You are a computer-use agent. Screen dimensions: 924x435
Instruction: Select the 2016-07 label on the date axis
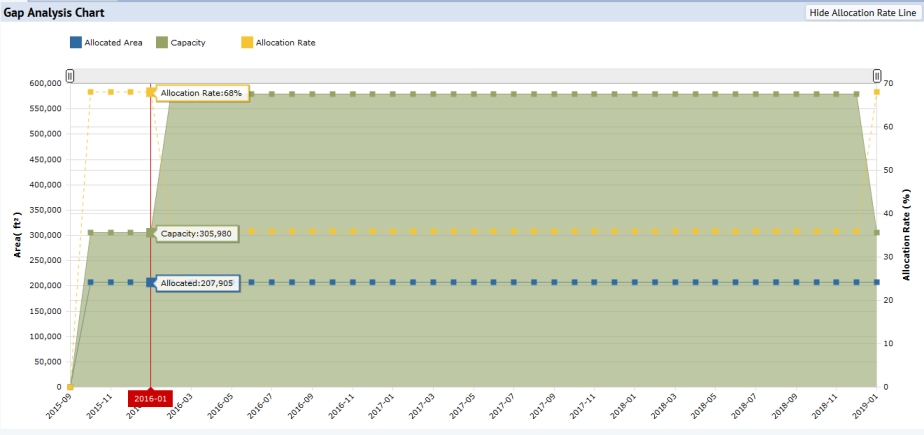click(262, 404)
